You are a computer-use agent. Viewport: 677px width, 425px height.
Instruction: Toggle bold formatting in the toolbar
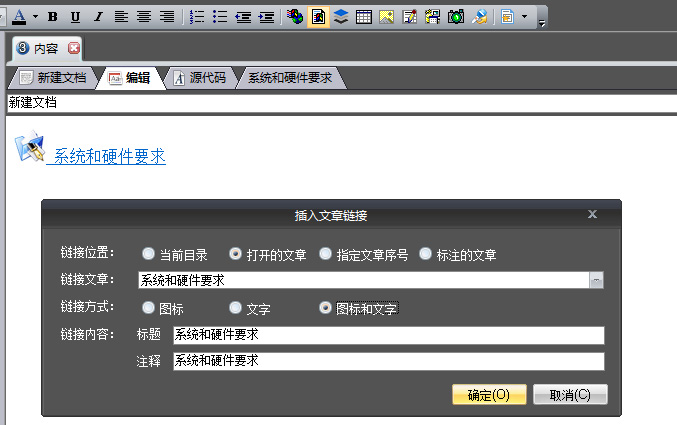pyautogui.click(x=52, y=17)
